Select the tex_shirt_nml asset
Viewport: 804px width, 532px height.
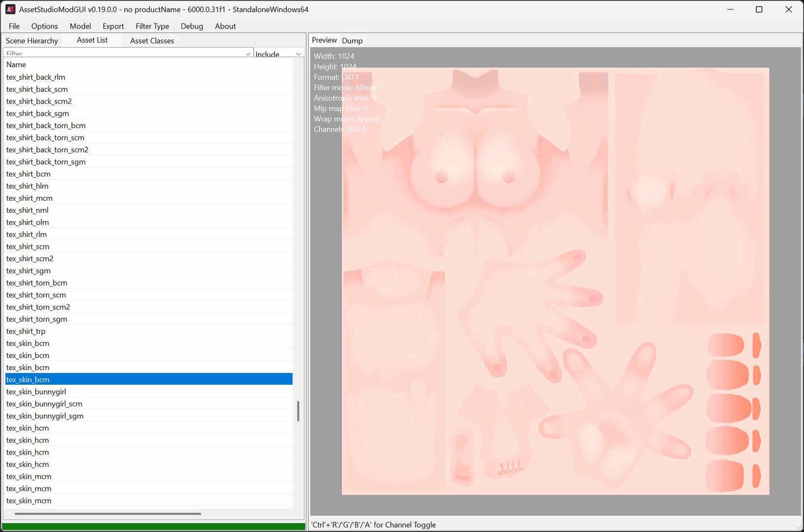coord(148,210)
